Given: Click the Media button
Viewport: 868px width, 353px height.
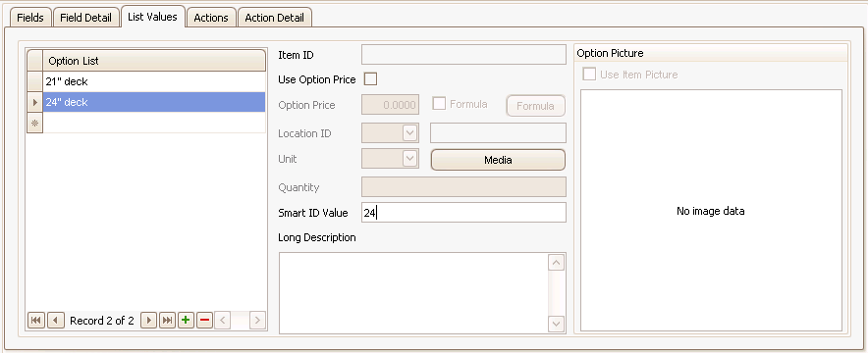Looking at the screenshot, I should (498, 160).
